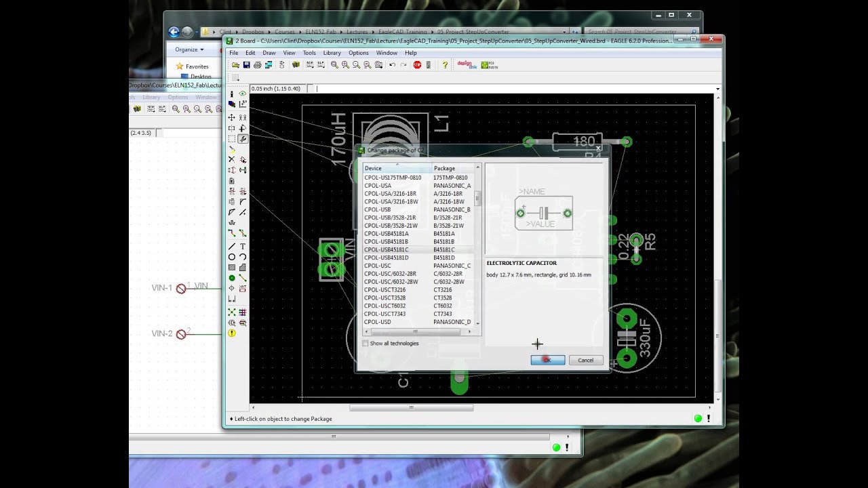The image size is (868, 488).
Task: Open the File menu
Action: point(234,53)
